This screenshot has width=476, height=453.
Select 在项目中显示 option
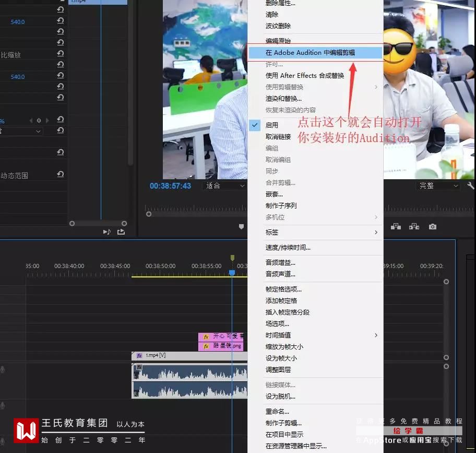pos(284,435)
